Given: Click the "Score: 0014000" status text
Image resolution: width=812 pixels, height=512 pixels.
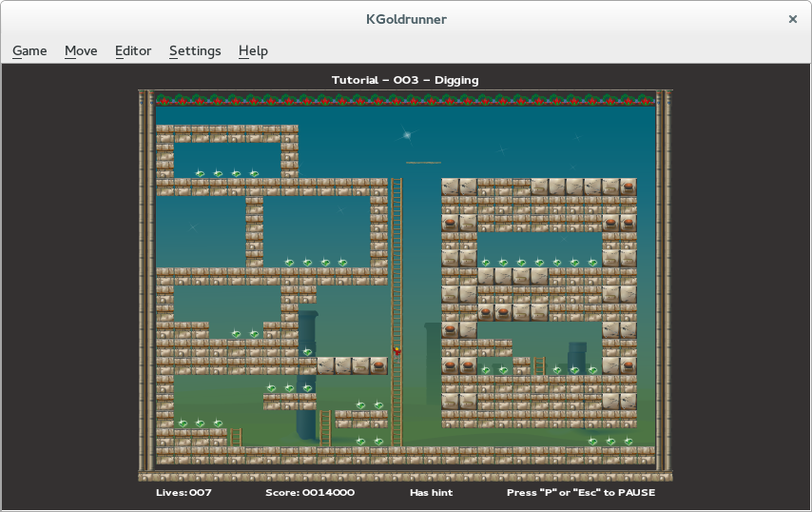Looking at the screenshot, I should coord(310,492).
